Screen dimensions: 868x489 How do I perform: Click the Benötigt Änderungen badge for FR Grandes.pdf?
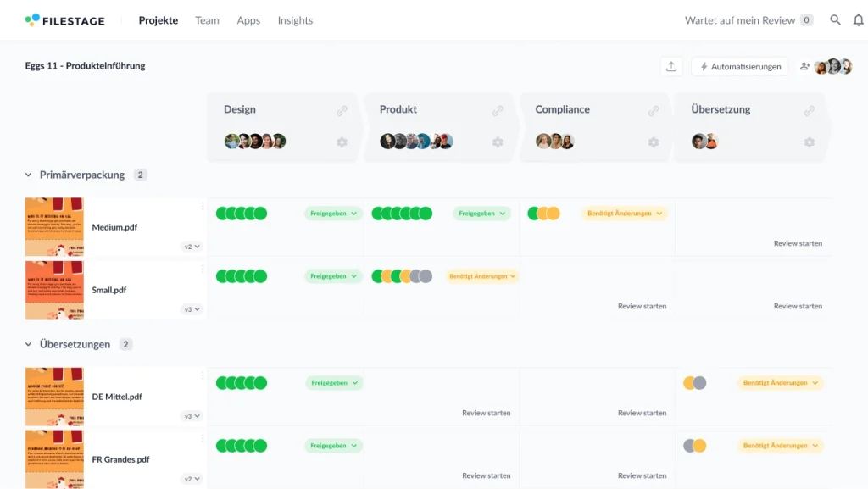pos(779,445)
